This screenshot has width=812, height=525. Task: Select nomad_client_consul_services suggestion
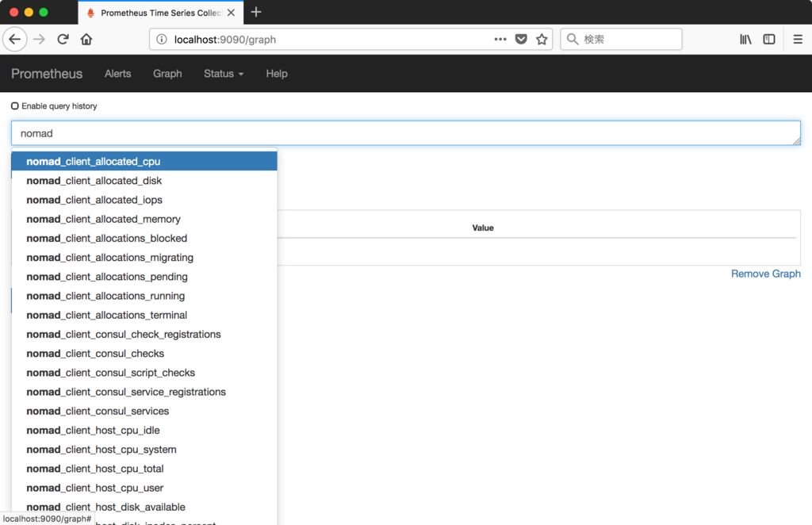coord(144,411)
